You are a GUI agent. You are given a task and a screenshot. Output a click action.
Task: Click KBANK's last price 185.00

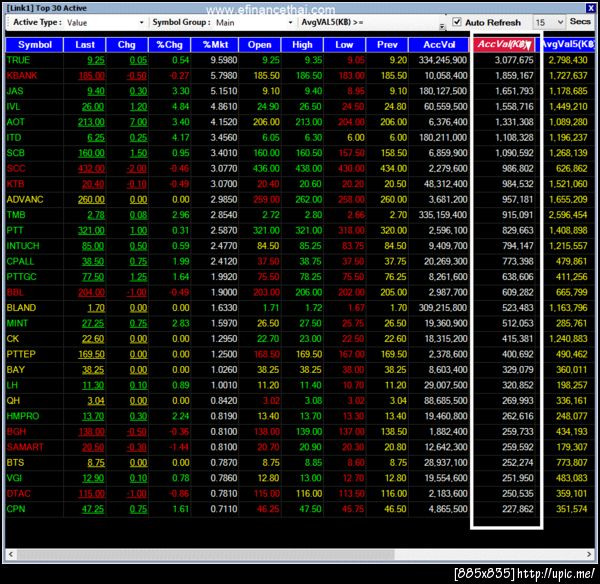(91, 76)
